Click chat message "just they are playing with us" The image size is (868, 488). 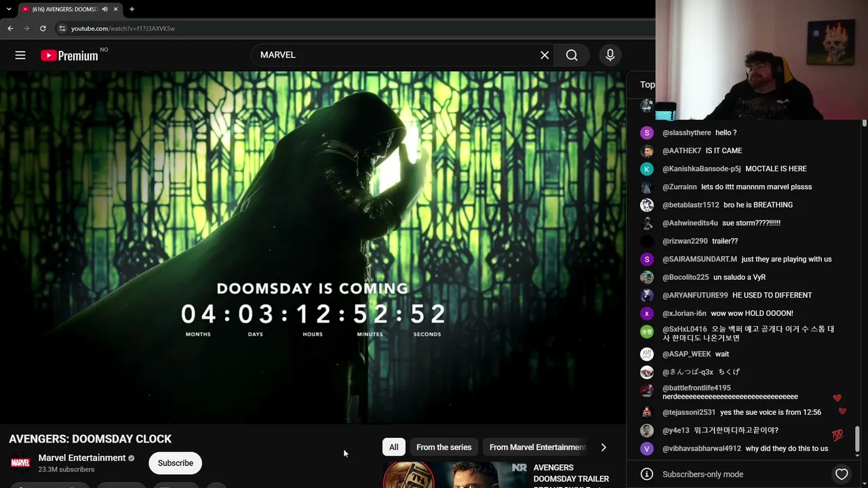[787, 259]
